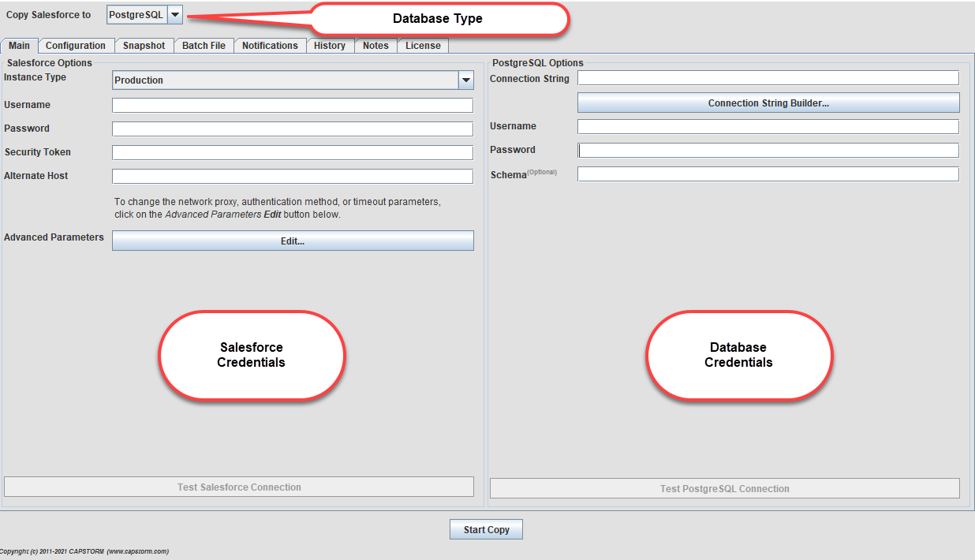Image resolution: width=975 pixels, height=560 pixels.
Task: Click the Test PostgreSQL Connection button
Action: [x=725, y=488]
